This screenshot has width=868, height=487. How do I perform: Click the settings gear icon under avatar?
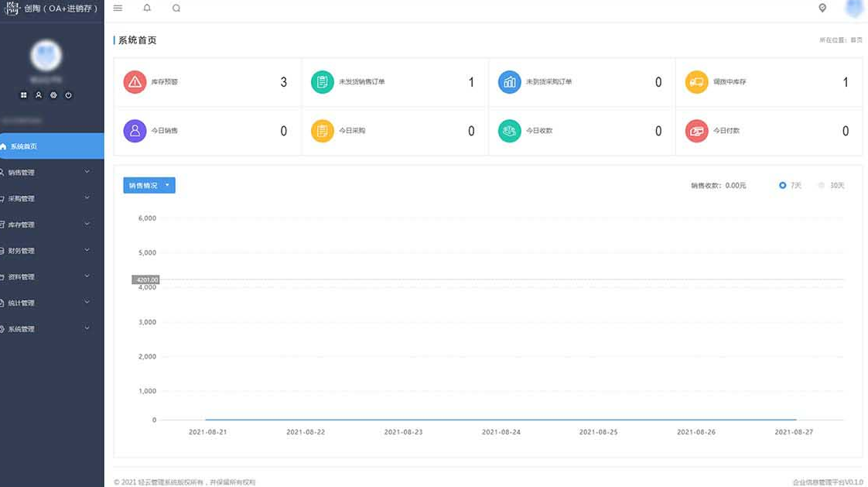53,95
